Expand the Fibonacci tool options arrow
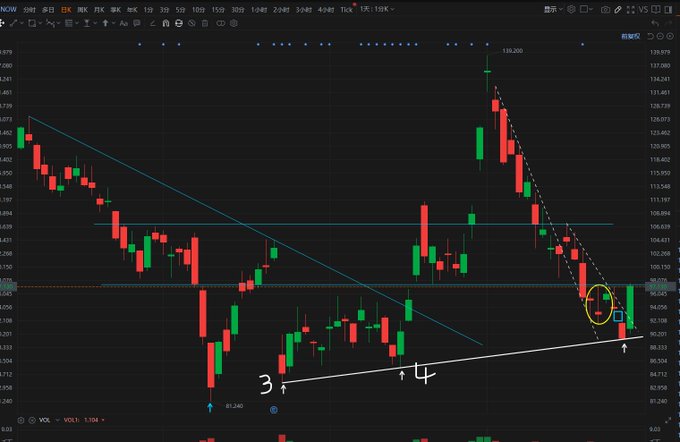This screenshot has width=680, height=442. tap(77, 23)
